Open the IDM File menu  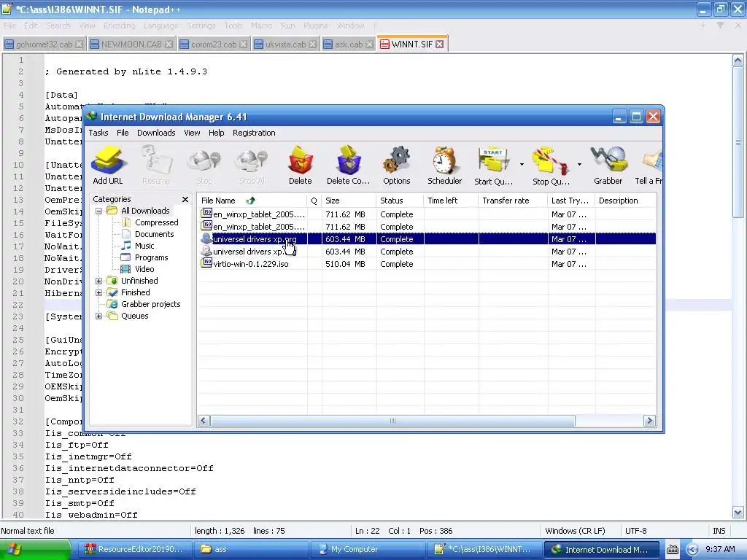(x=123, y=133)
